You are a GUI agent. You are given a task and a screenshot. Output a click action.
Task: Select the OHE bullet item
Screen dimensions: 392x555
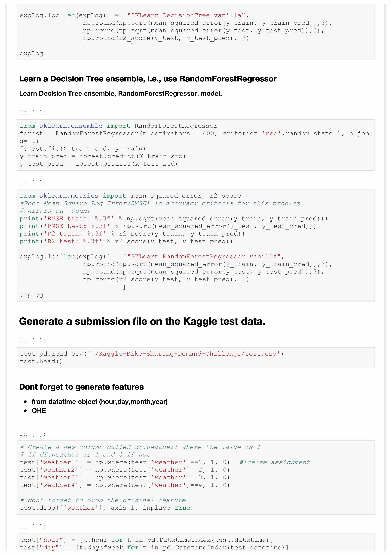[39, 411]
